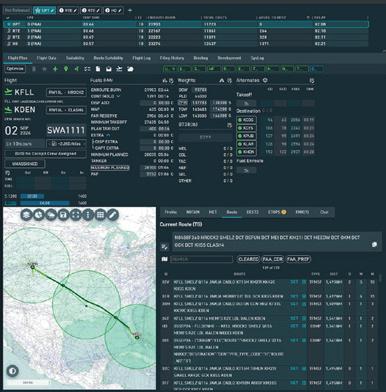Open the Briefing tab

tap(201, 58)
